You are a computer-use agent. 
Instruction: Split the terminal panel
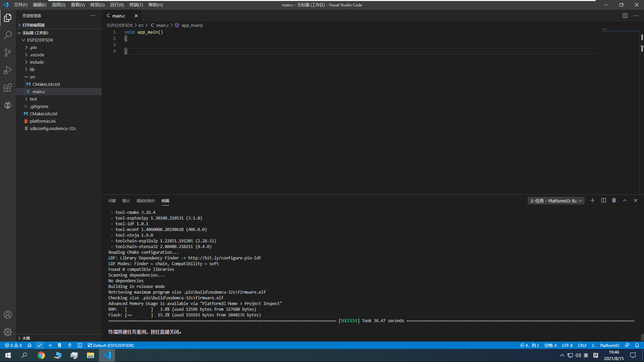coord(603,200)
